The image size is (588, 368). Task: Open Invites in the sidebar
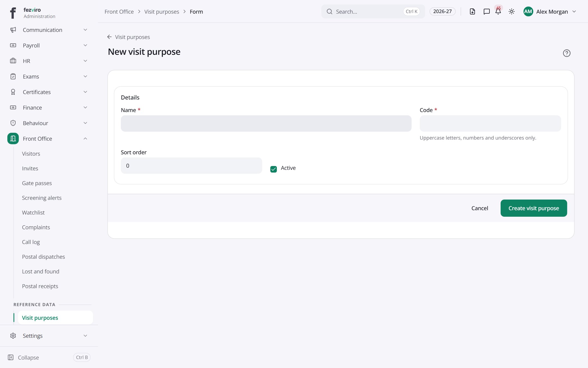click(30, 168)
